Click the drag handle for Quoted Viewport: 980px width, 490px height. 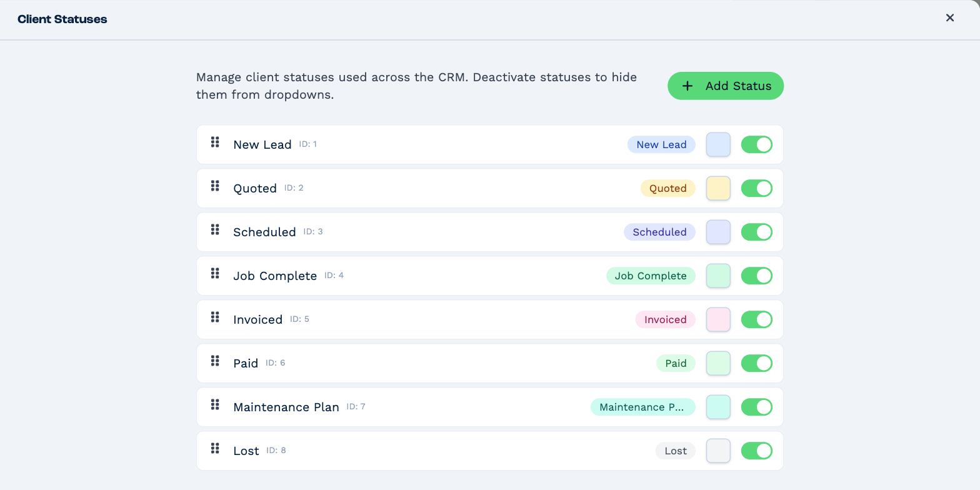215,186
